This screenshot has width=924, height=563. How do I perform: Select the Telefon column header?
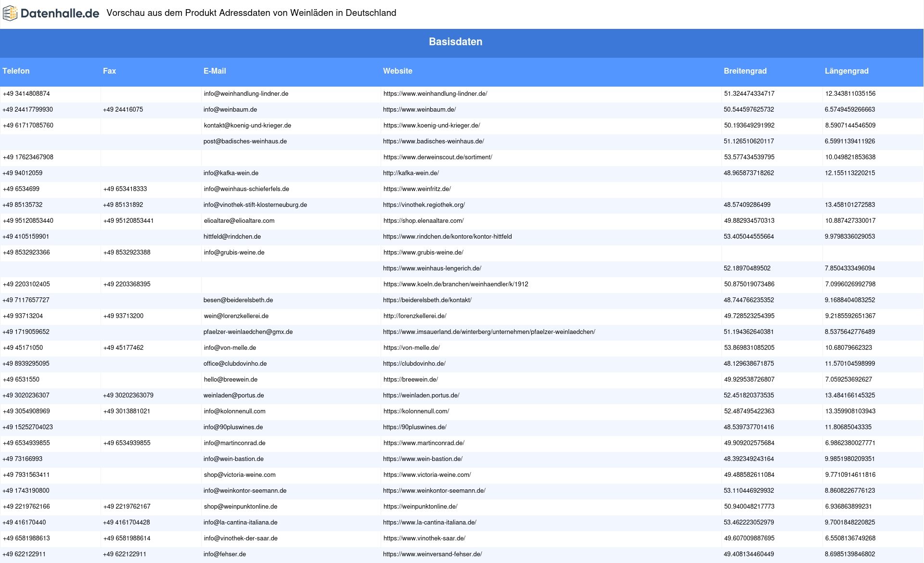click(16, 71)
